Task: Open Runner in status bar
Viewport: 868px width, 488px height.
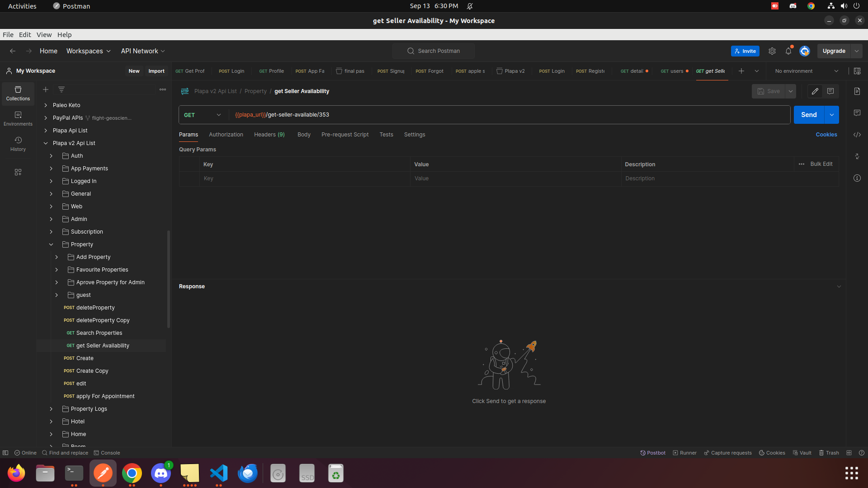Action: [684, 453]
